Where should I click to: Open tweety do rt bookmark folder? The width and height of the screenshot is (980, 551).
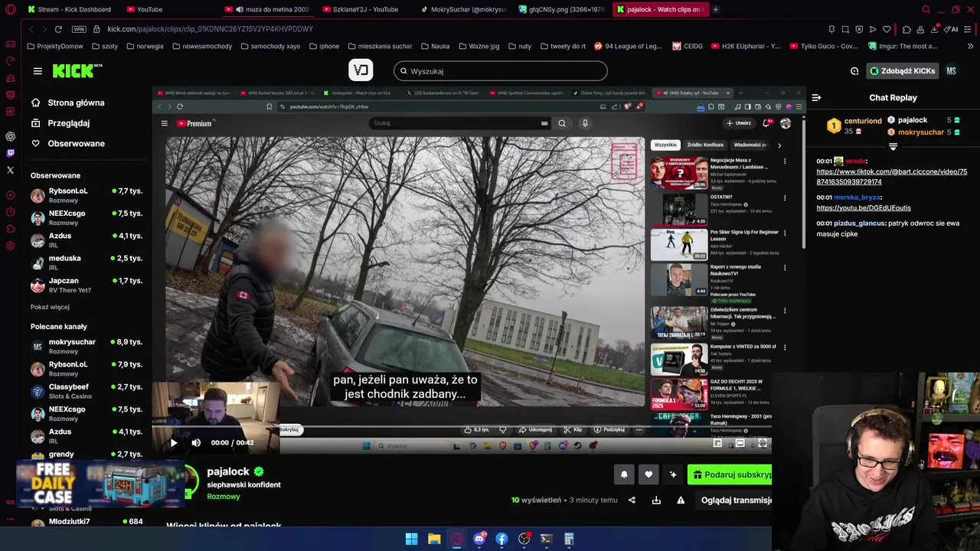click(x=563, y=46)
